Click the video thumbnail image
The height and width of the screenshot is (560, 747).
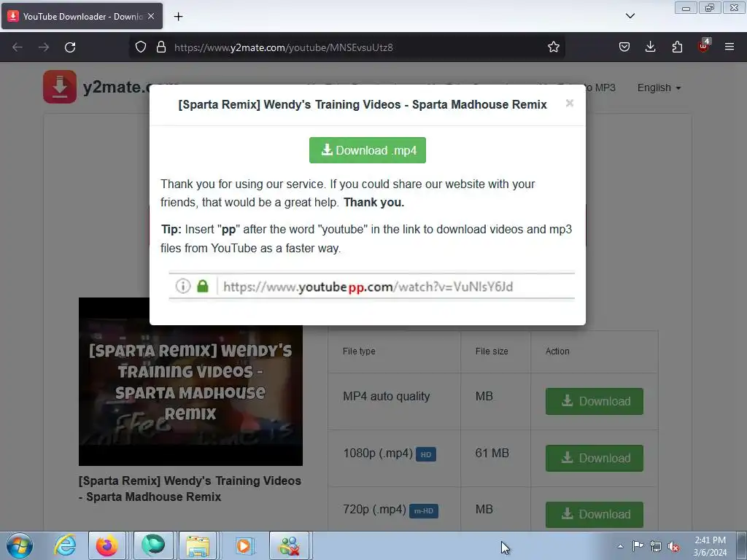(x=190, y=381)
